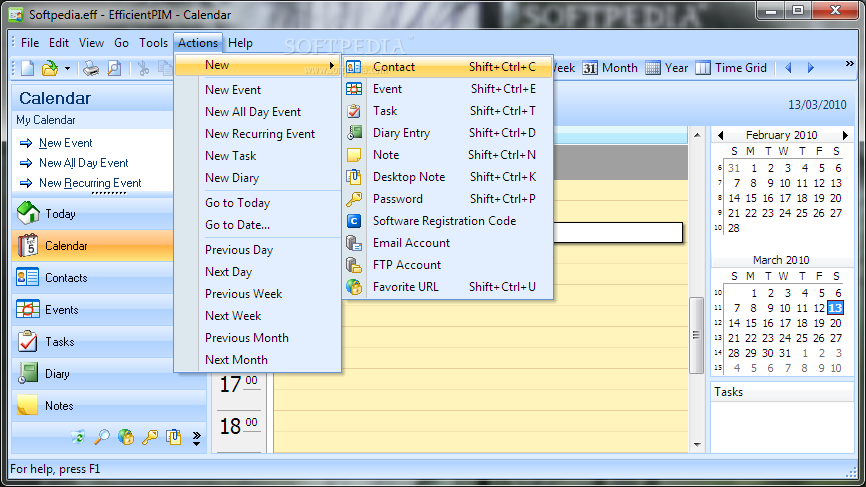Image resolution: width=866 pixels, height=487 pixels.
Task: Click scrollbar up arrow in day view
Action: pos(697,135)
